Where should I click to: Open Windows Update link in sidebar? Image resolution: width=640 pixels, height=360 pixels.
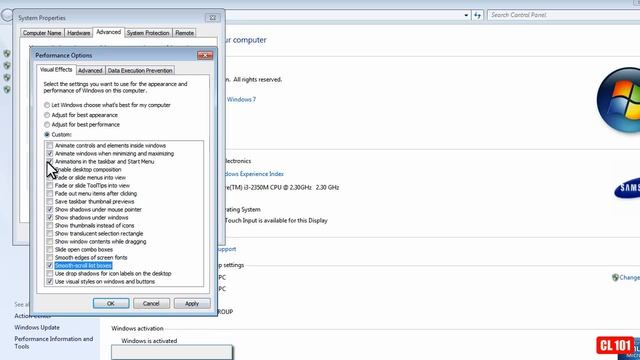click(x=37, y=327)
